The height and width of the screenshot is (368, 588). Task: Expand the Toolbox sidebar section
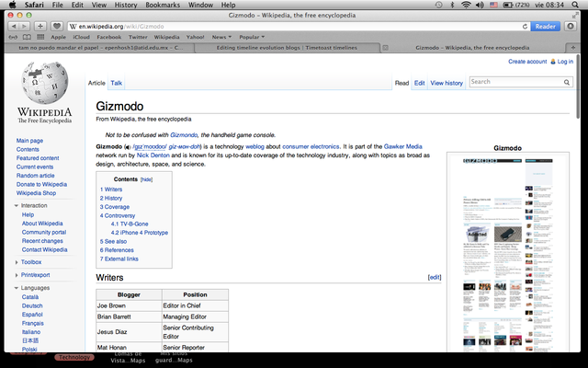(x=17, y=262)
